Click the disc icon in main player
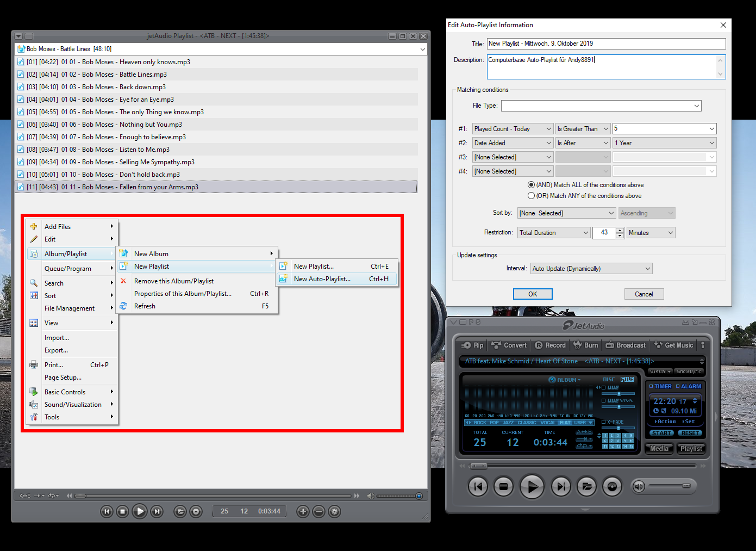 point(612,486)
